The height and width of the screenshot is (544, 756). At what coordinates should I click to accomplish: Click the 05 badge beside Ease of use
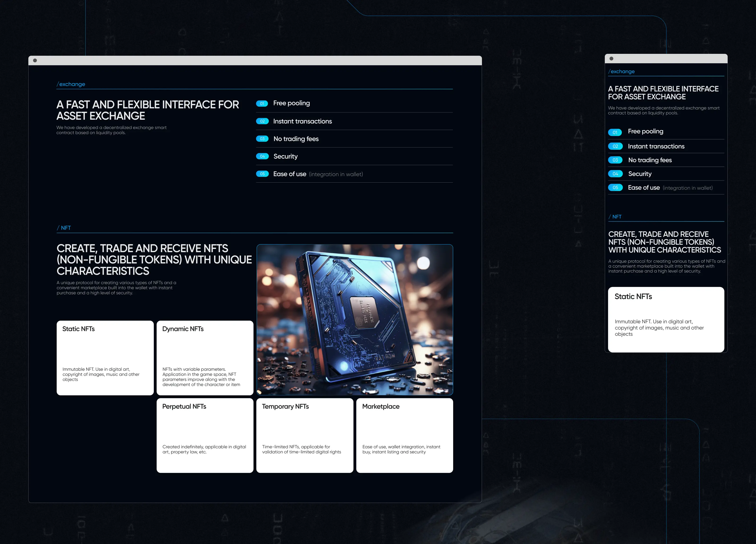(262, 174)
